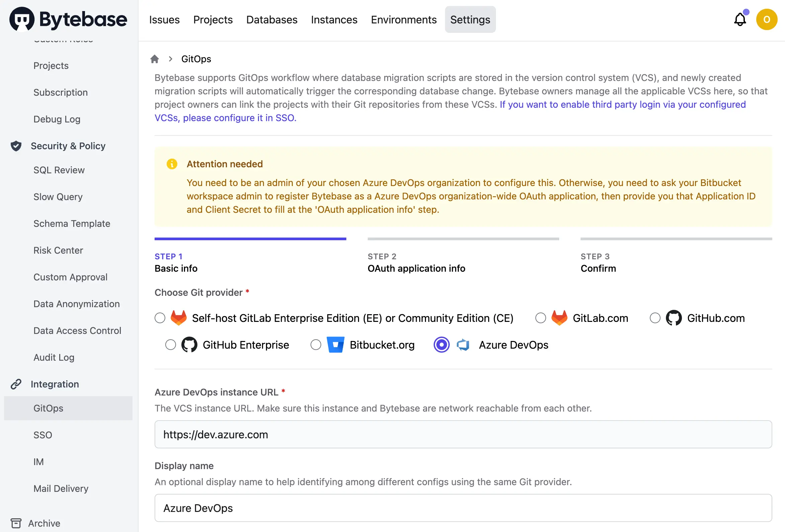Click the Bitbucket bucket logo

[335, 345]
